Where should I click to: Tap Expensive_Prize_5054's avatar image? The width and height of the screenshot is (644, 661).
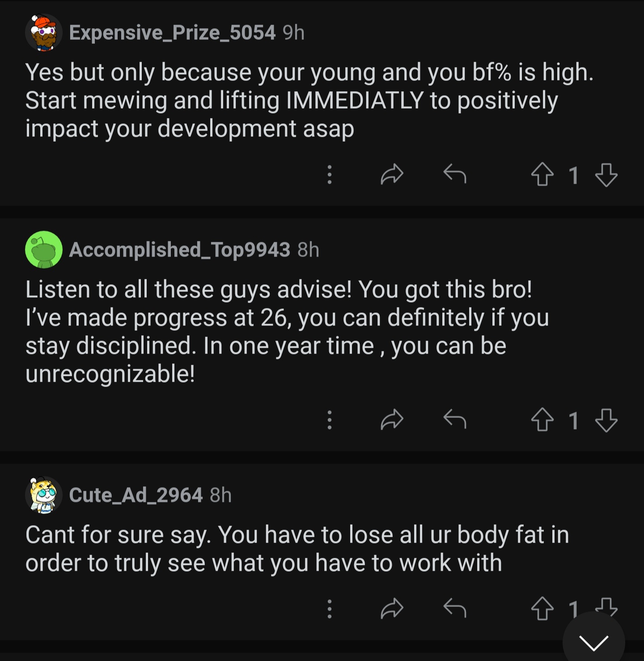(43, 33)
